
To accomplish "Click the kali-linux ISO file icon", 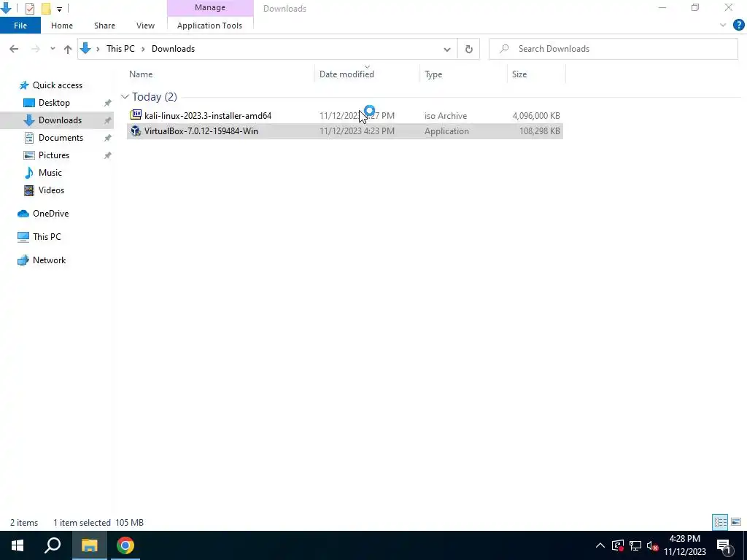I will click(136, 114).
